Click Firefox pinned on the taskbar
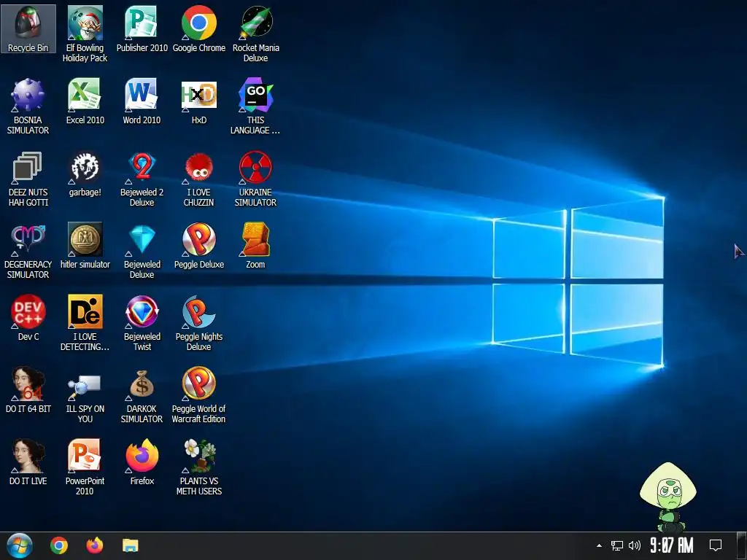 95,545
